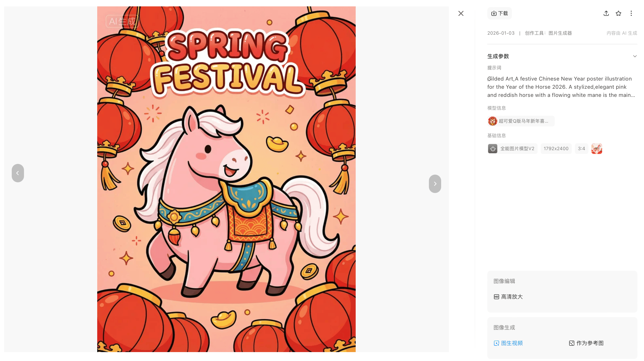Use image as reference via 作为参考图
The image size is (644, 361).
coord(586,343)
